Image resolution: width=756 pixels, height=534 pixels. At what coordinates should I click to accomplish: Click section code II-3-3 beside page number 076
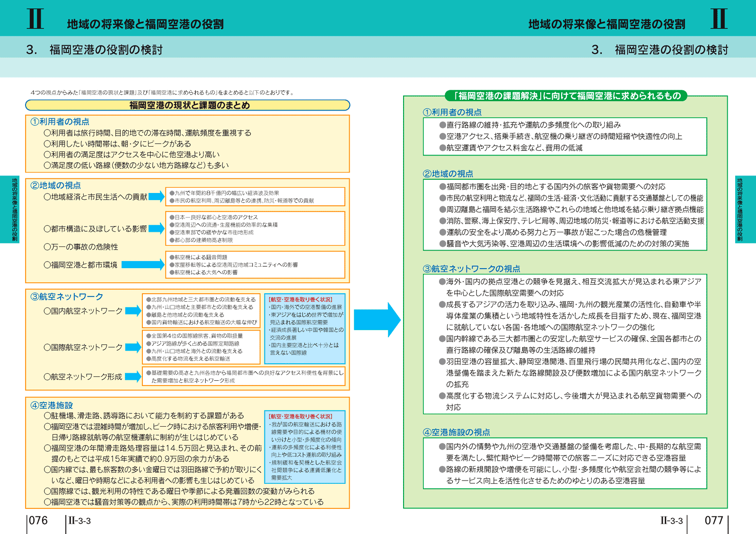tap(79, 521)
